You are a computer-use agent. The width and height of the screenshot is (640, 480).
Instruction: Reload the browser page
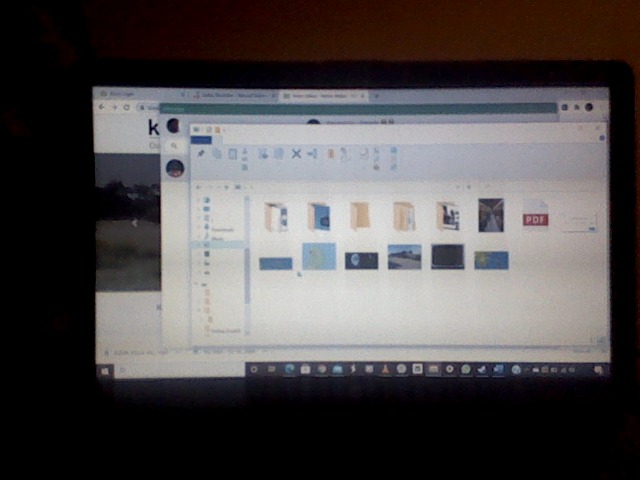click(127, 107)
